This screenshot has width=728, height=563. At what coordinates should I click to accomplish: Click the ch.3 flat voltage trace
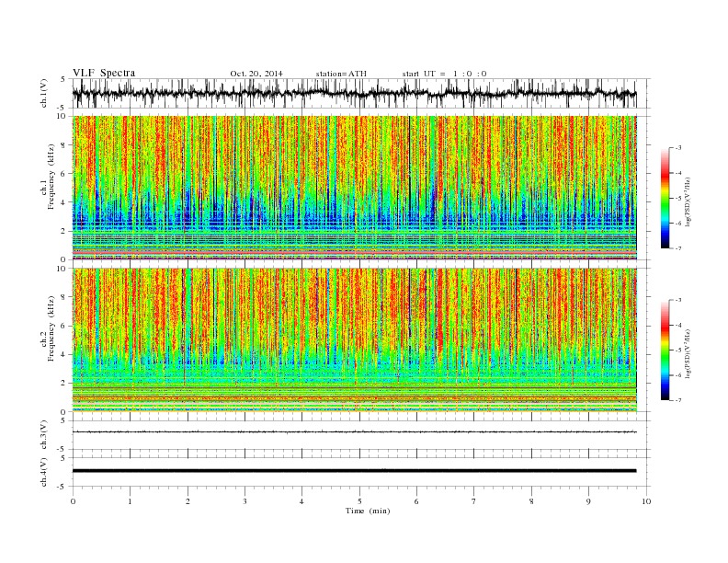coord(355,432)
